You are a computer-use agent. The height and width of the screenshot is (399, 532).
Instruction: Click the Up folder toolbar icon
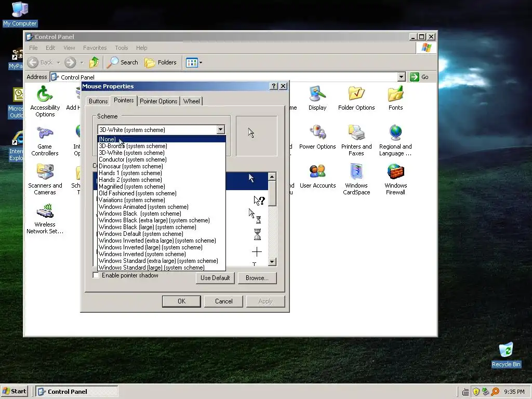click(x=94, y=62)
